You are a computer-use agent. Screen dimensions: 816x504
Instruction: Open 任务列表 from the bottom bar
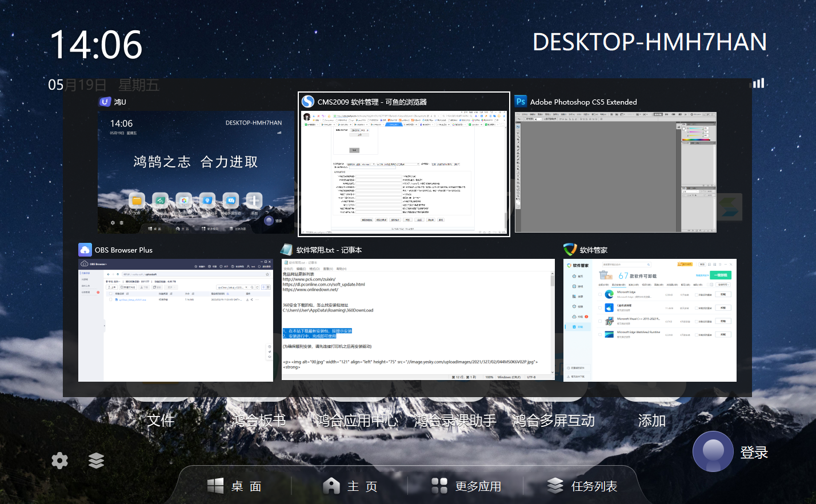pos(582,486)
